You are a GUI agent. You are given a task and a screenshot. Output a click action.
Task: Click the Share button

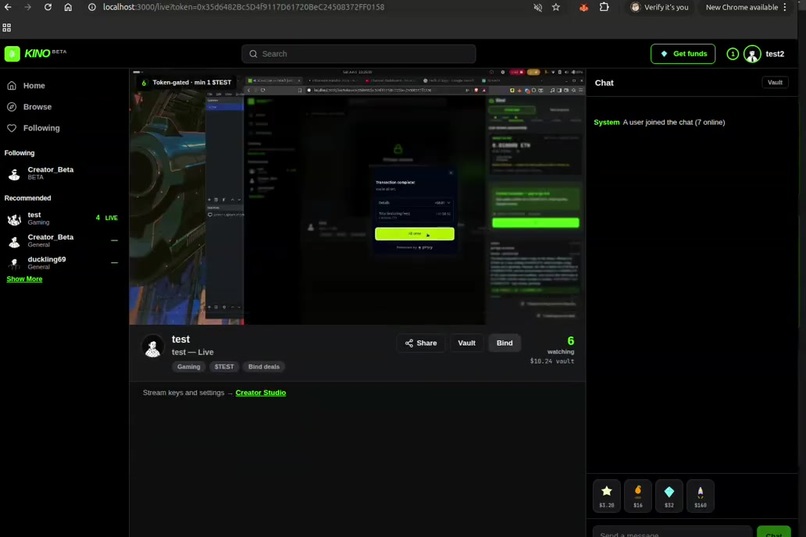pos(421,343)
